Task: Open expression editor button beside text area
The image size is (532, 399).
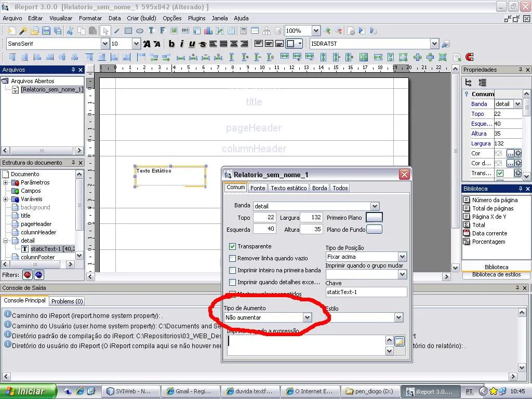Action: pos(400,341)
